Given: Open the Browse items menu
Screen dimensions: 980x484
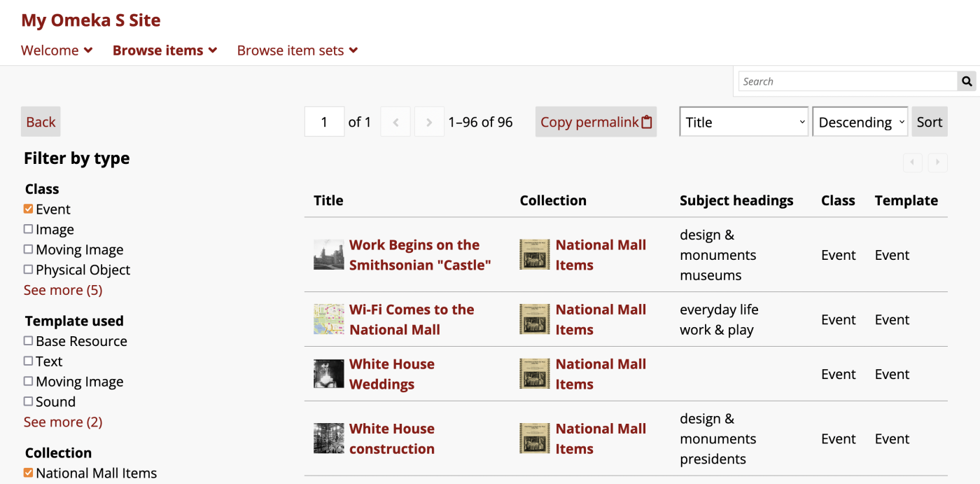Looking at the screenshot, I should coord(165,50).
